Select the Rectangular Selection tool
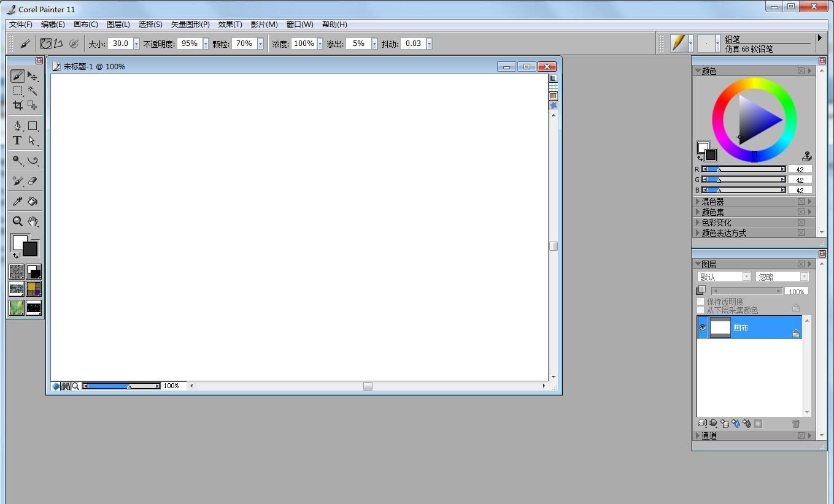 click(x=17, y=91)
